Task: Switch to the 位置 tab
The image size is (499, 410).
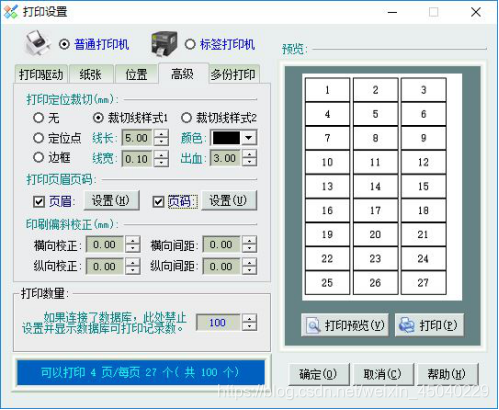Action: 136,74
